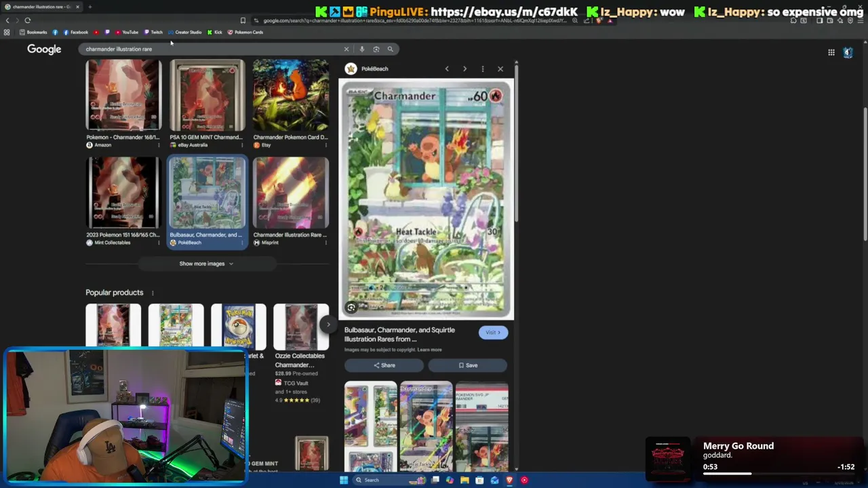Open Creator Studio bookmark
This screenshot has height=488, width=868.
click(x=184, y=32)
